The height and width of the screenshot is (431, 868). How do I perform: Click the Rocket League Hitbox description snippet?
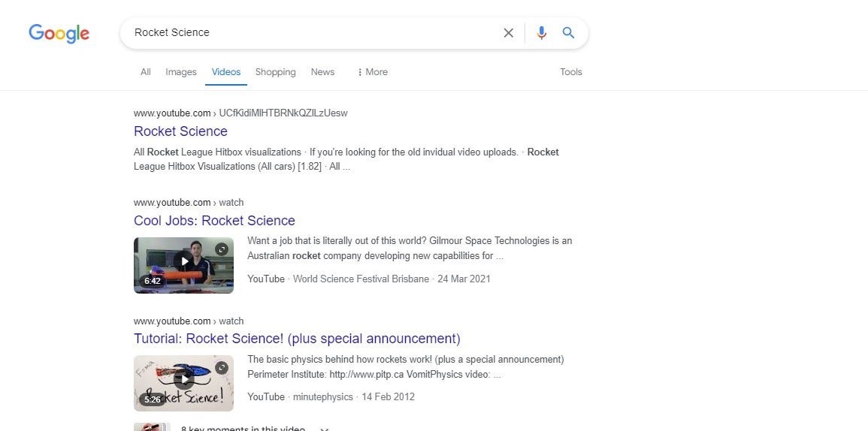point(346,159)
